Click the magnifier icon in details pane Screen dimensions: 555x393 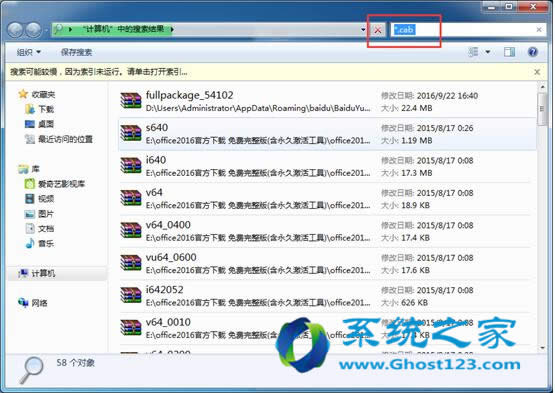click(x=32, y=370)
